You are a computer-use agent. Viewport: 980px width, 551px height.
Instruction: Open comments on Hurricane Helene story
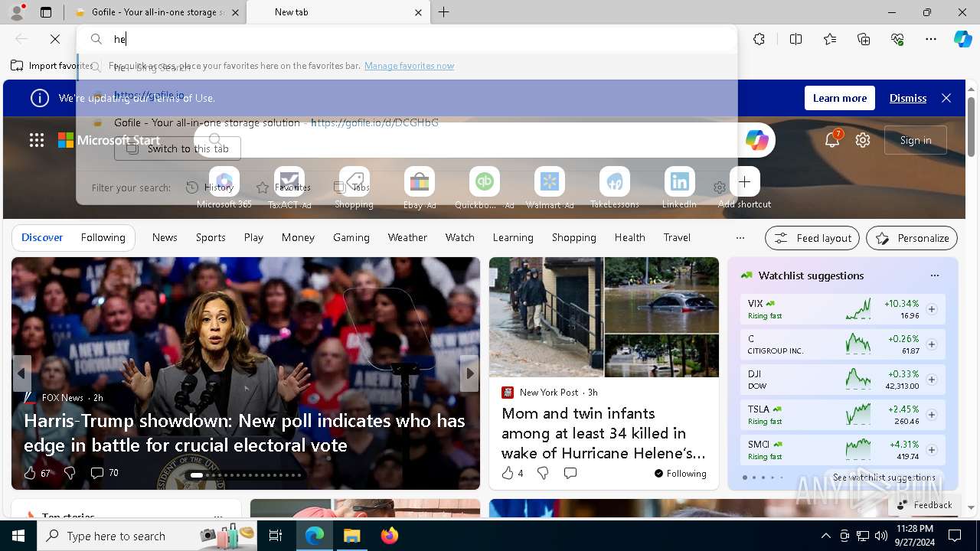(x=570, y=473)
